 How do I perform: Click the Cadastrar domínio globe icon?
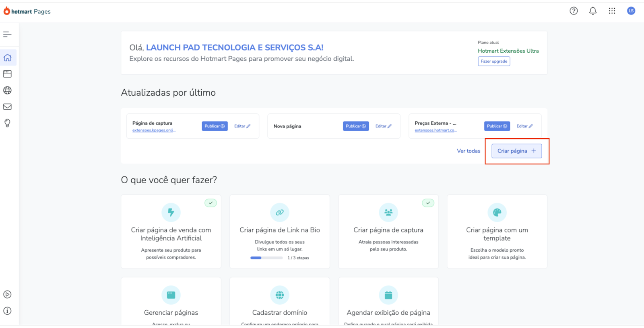point(280,295)
